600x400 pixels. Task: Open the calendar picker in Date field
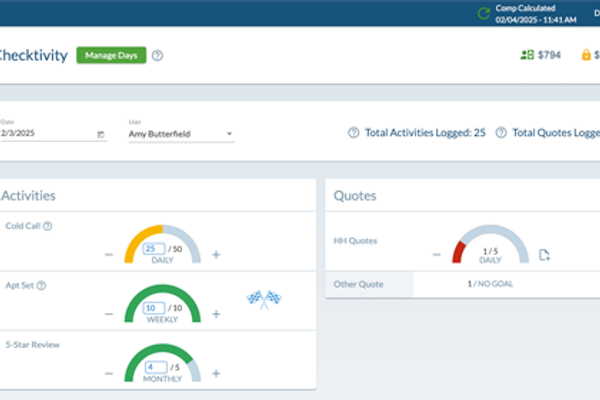coord(101,134)
